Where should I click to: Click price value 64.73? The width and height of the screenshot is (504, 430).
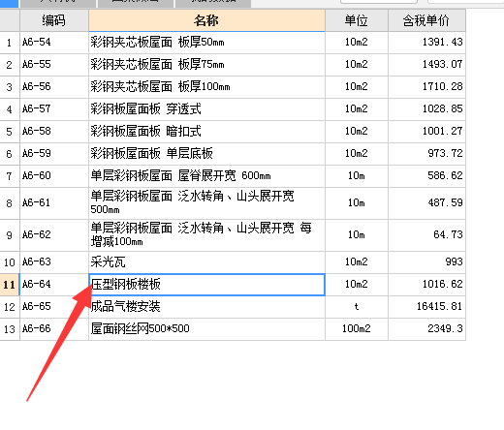point(448,235)
